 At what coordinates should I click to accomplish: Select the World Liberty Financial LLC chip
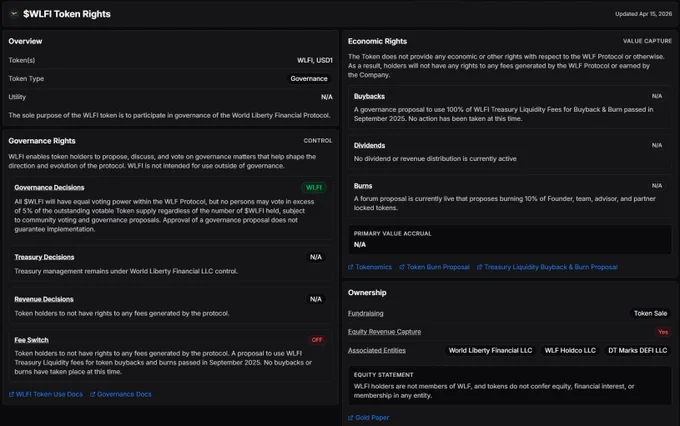[x=490, y=351]
